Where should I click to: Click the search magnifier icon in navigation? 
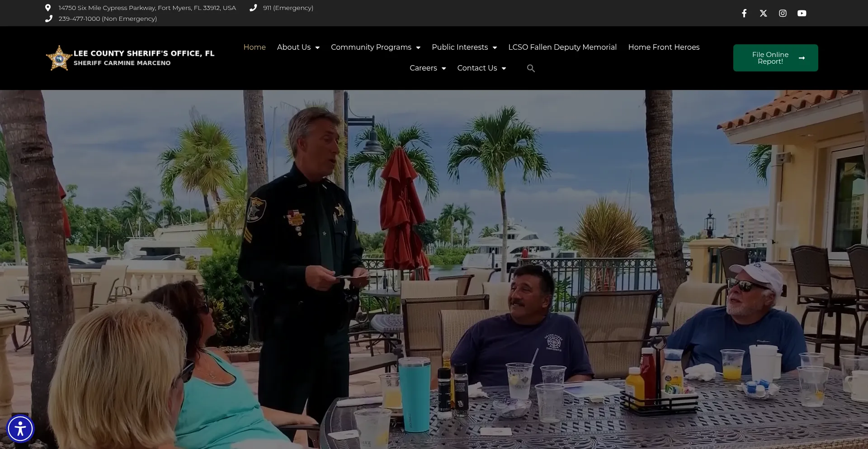531,68
